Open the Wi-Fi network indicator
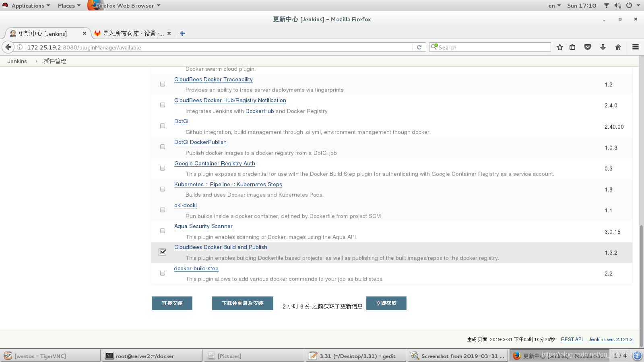644x362 pixels. pyautogui.click(x=606, y=5)
